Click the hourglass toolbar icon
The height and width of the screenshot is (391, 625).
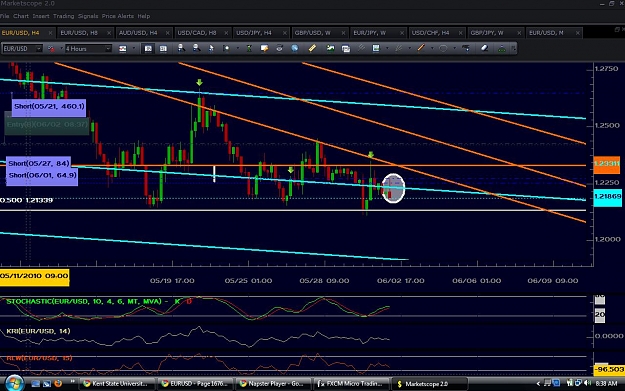pos(249,49)
